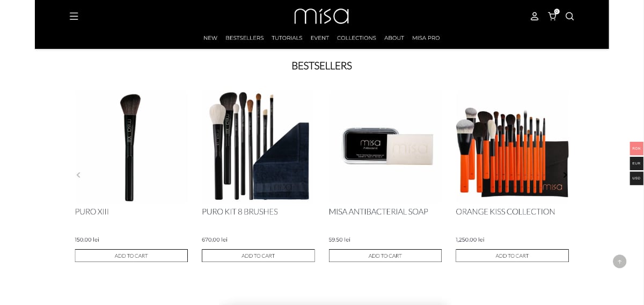
Task: Switch currency to EUR
Action: pyautogui.click(x=636, y=163)
